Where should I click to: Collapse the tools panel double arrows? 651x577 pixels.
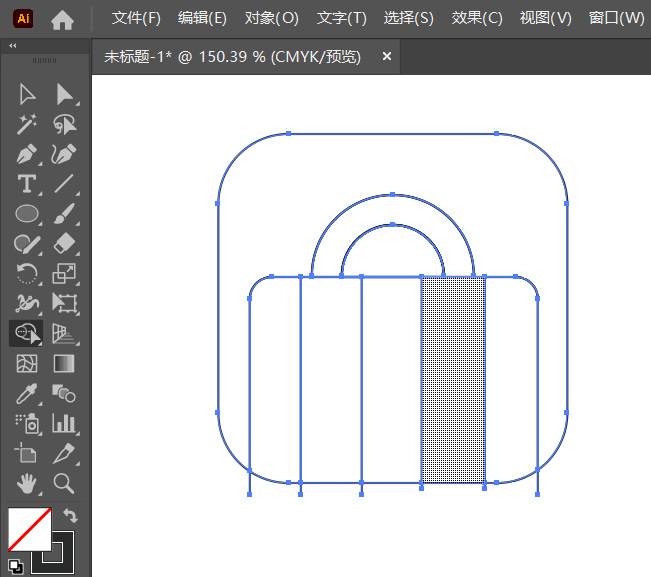pyautogui.click(x=12, y=46)
